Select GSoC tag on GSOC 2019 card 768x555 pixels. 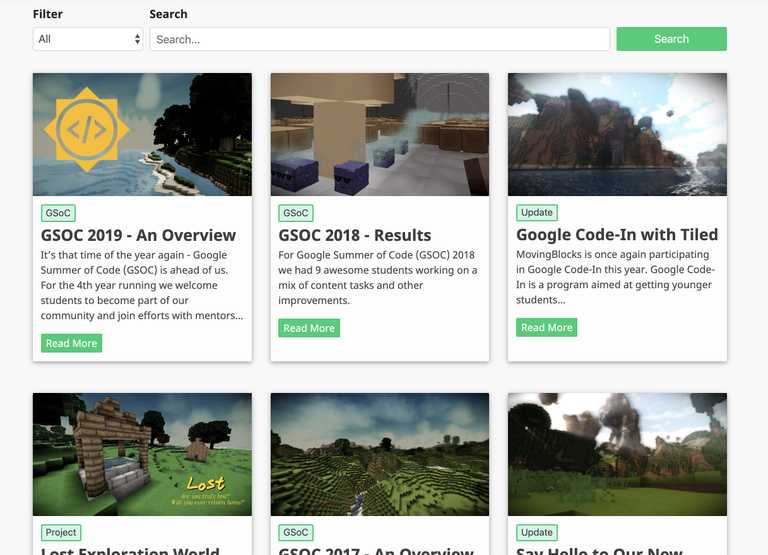pos(58,213)
